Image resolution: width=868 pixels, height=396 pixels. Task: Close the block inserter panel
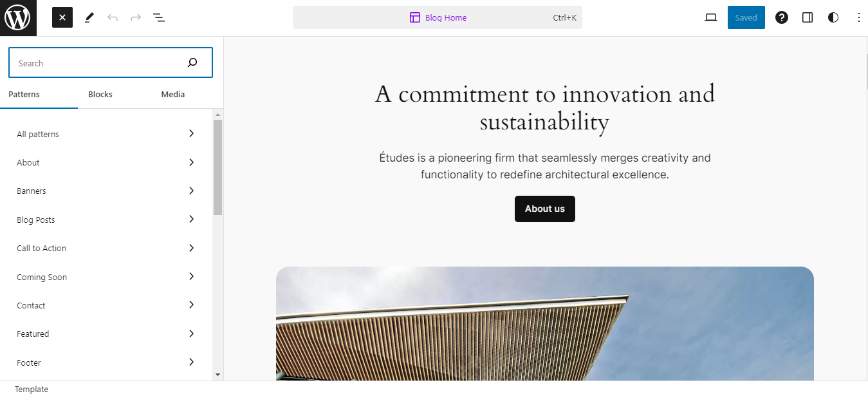tap(62, 18)
